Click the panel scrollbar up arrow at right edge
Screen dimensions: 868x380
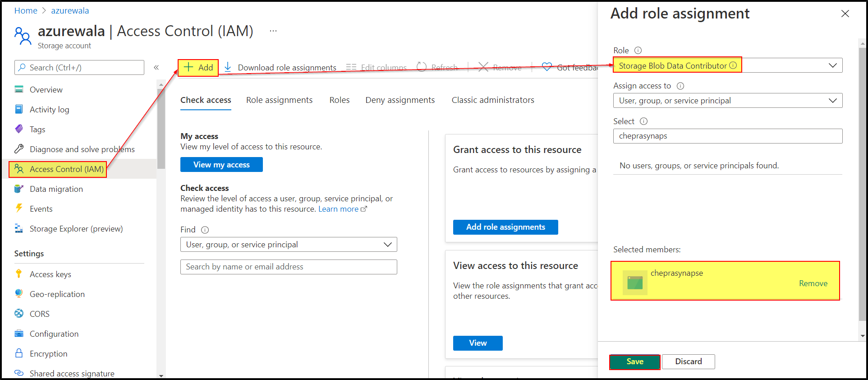[x=863, y=44]
